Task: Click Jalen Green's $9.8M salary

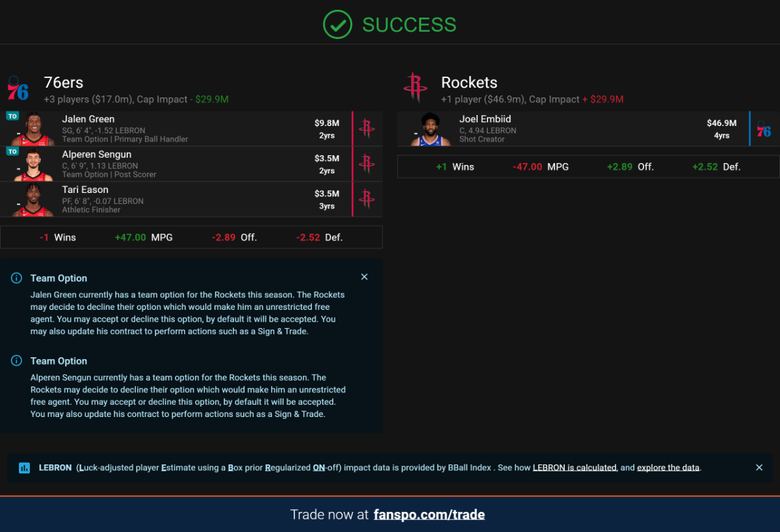Action: click(x=327, y=123)
